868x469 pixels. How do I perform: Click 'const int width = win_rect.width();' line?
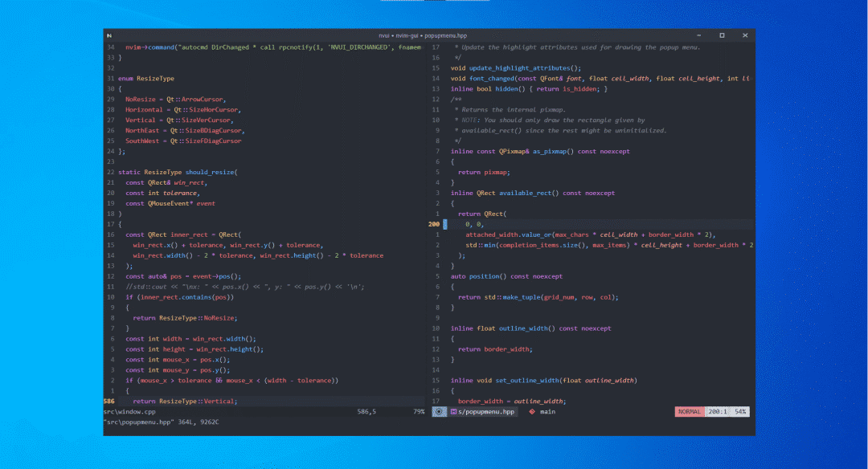pos(190,339)
